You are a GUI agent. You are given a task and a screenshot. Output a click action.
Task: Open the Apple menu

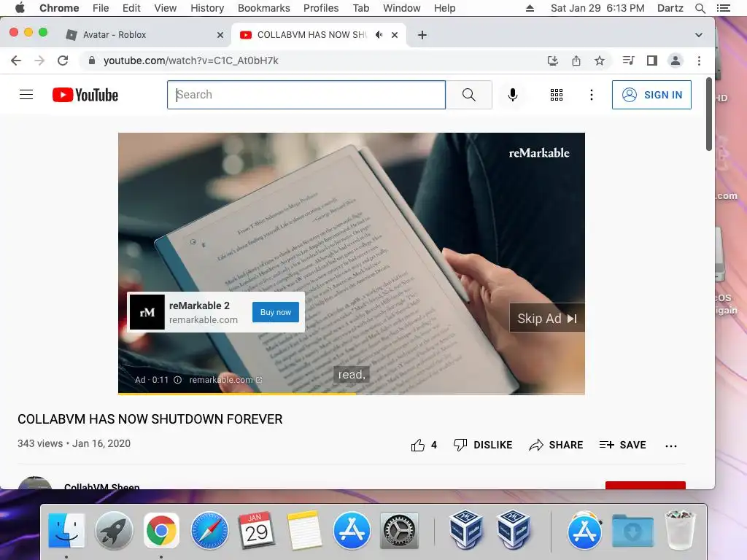(x=20, y=8)
